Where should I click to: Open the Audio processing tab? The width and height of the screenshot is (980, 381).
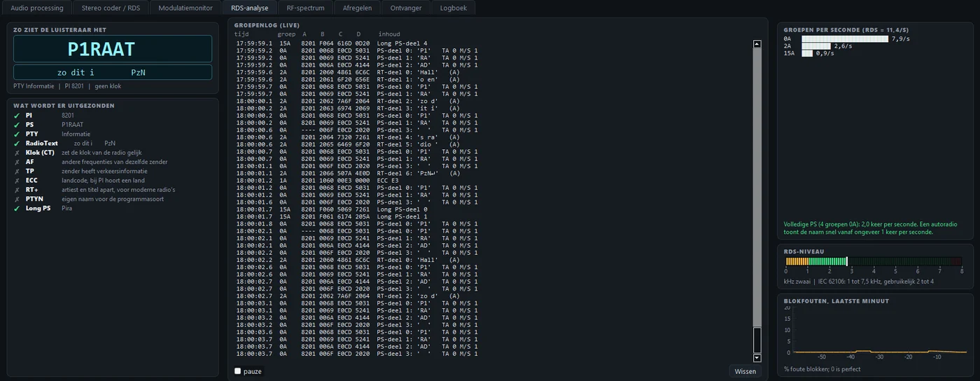(37, 8)
